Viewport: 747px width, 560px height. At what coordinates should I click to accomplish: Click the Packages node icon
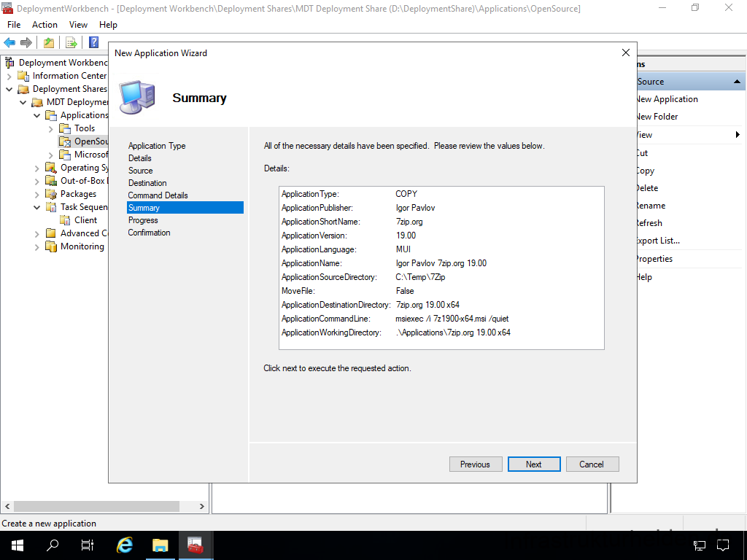pos(51,194)
